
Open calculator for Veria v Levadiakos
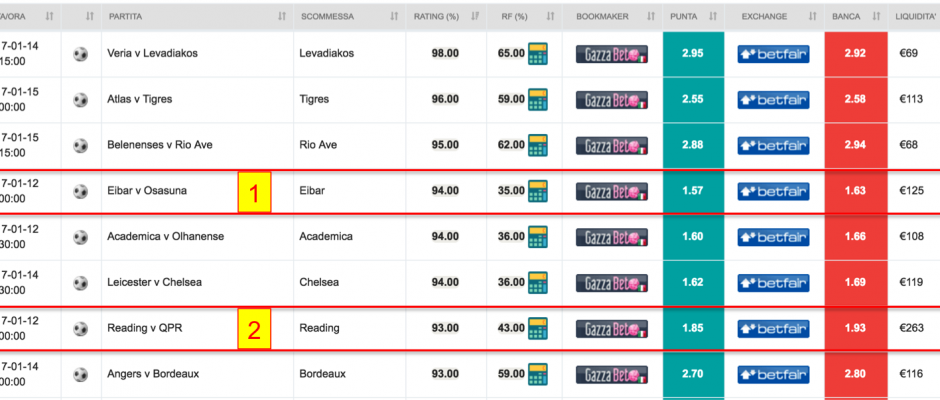point(540,54)
